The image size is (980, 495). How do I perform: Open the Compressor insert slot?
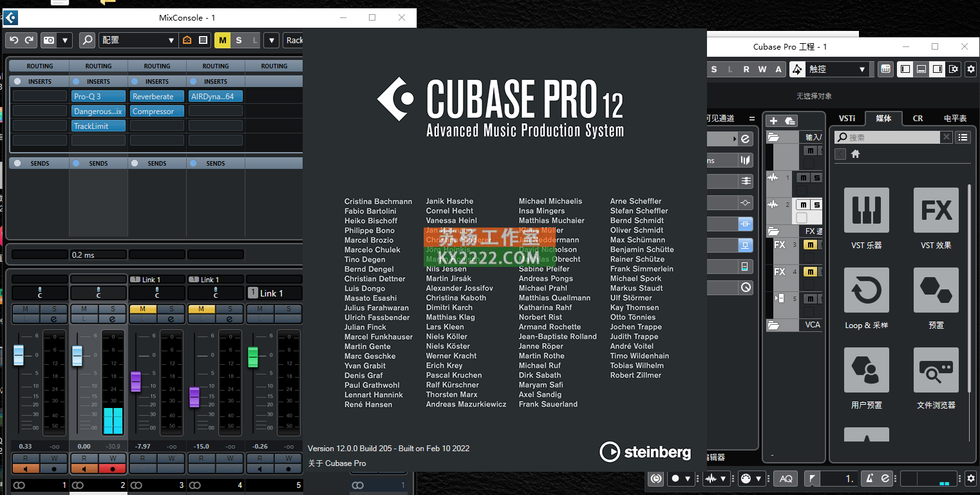[x=157, y=111]
